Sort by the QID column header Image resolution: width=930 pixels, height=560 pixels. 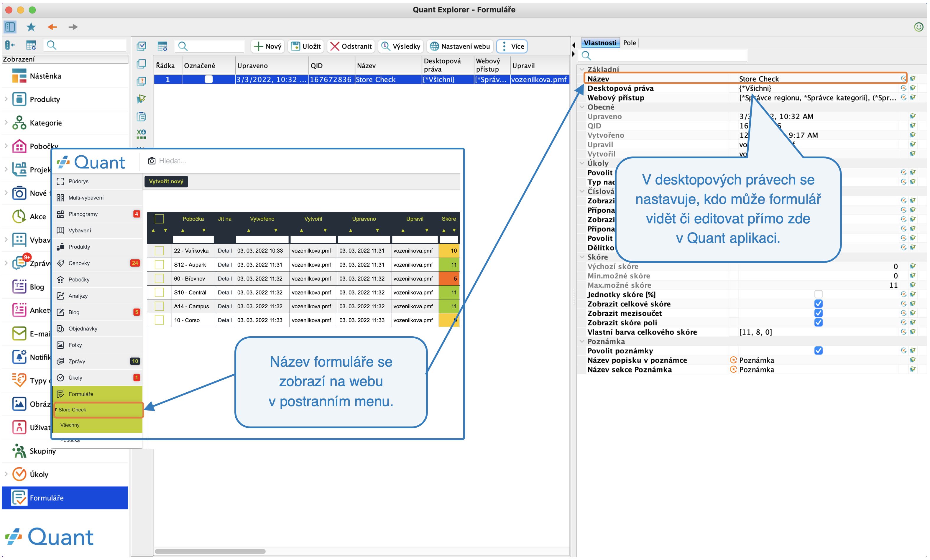point(331,65)
